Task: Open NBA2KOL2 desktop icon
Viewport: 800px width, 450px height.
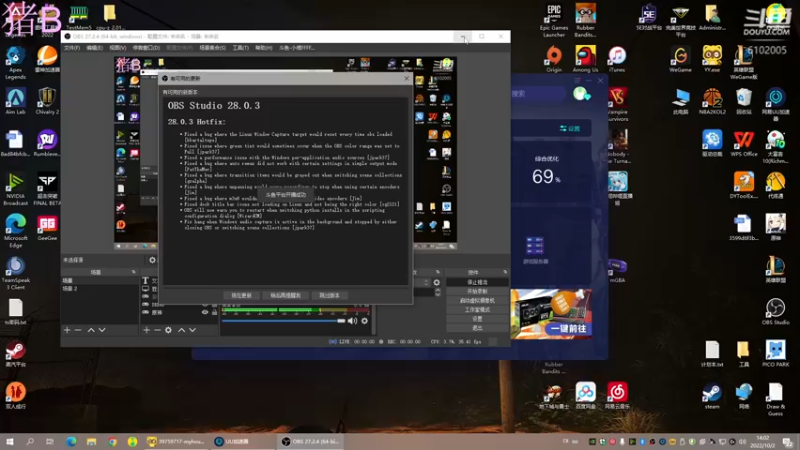Action: [x=712, y=101]
